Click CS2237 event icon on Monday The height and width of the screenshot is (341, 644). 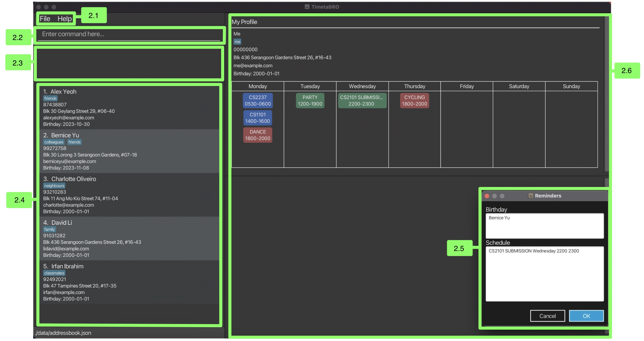coord(257,100)
